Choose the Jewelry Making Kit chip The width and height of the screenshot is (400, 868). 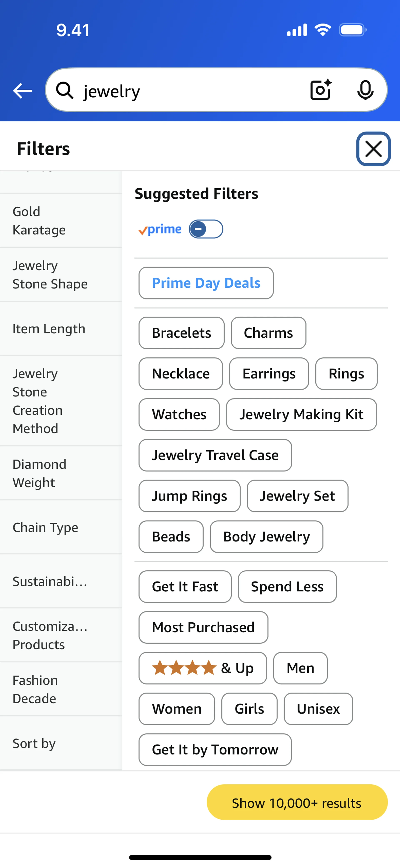point(301,414)
